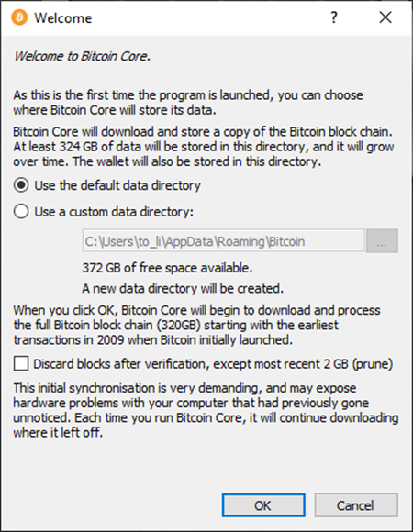Image resolution: width=413 pixels, height=532 pixels.
Task: Click the Welcome title bar text
Action: 63,18
